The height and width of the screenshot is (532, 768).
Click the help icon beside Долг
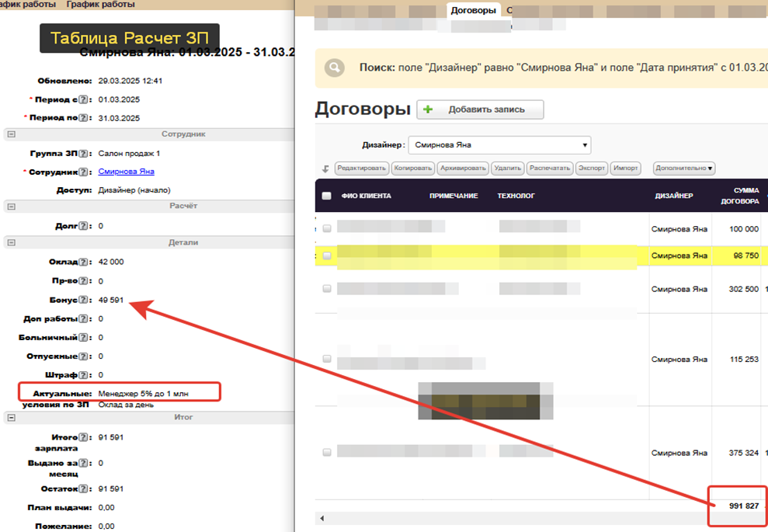pyautogui.click(x=82, y=226)
